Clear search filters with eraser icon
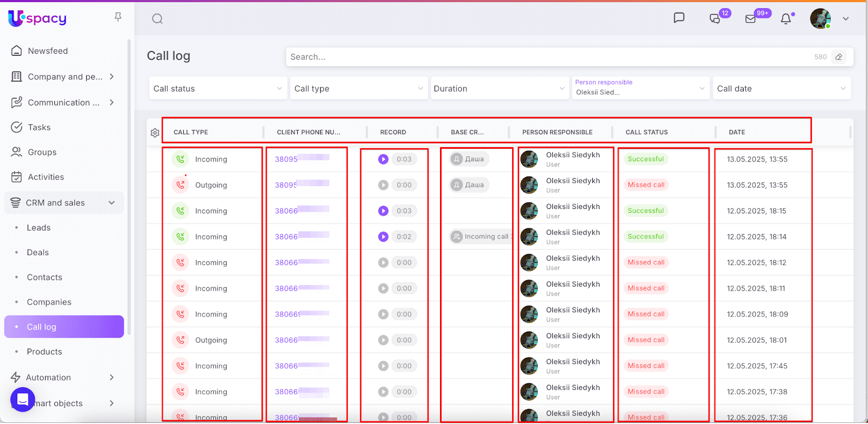The height and width of the screenshot is (424, 868). click(x=839, y=57)
